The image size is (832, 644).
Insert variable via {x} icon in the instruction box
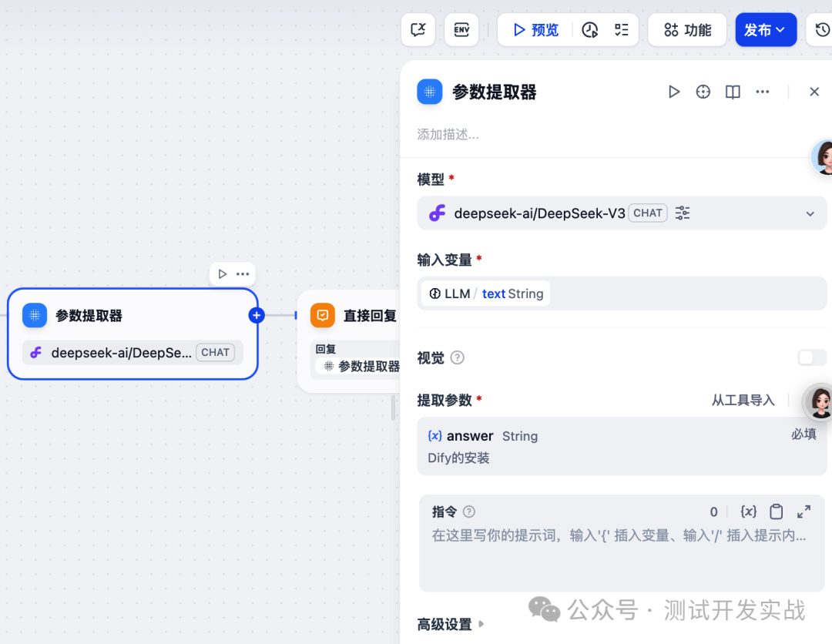748,512
